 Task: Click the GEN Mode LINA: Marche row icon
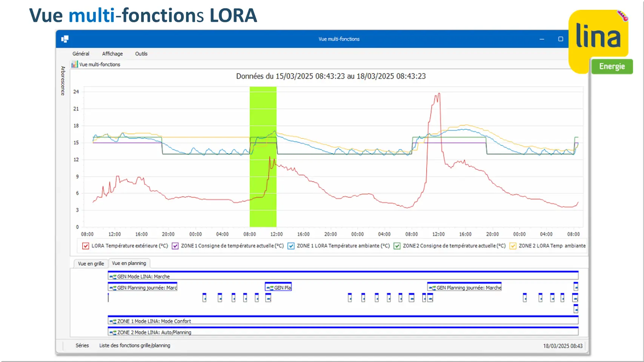pos(112,277)
